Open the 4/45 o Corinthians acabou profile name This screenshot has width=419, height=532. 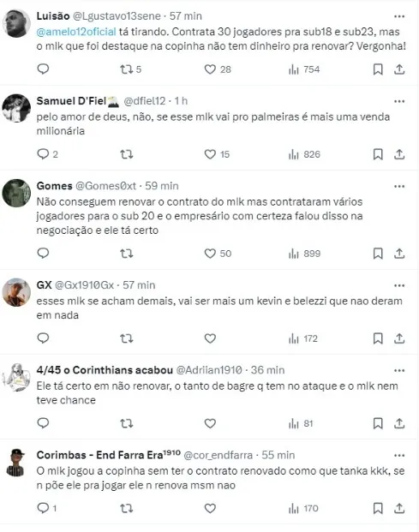[x=105, y=370]
